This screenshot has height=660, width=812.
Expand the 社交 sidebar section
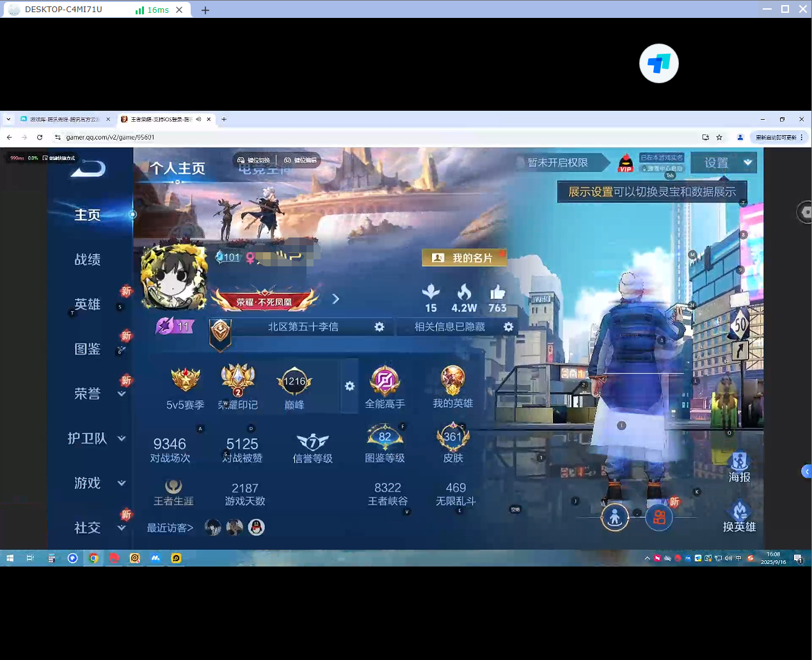[122, 528]
